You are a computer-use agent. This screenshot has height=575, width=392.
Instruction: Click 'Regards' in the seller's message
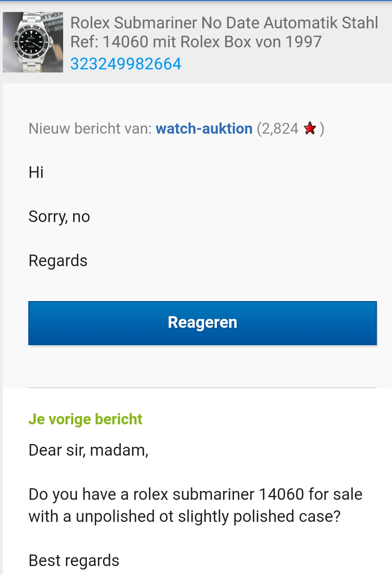(x=58, y=261)
